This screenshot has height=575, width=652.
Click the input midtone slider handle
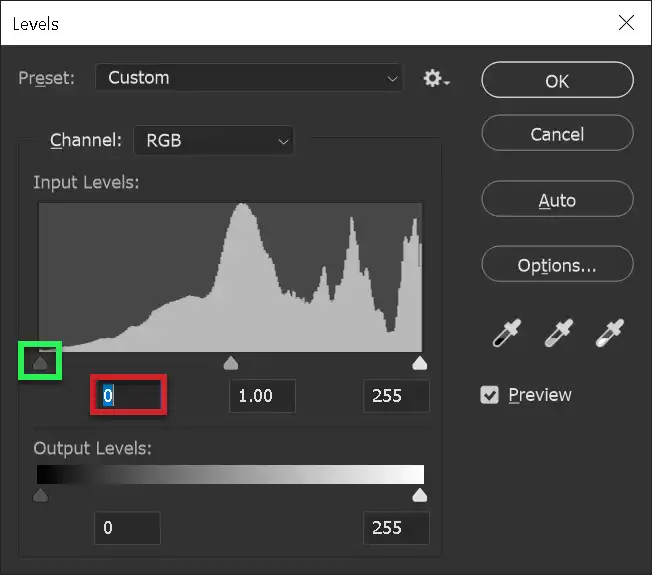point(230,363)
